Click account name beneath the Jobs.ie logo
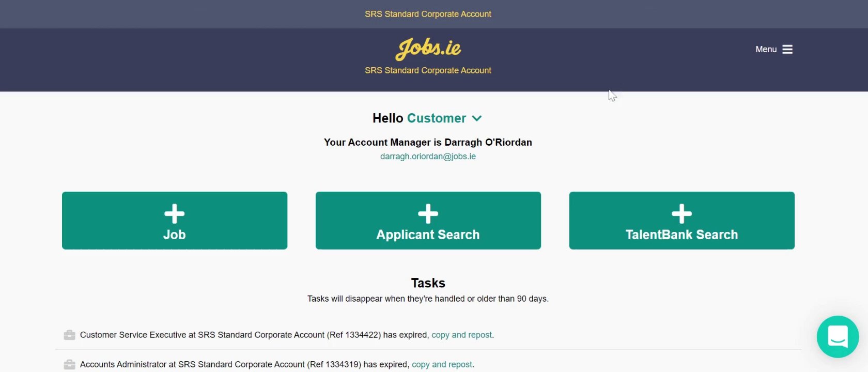 tap(428, 70)
